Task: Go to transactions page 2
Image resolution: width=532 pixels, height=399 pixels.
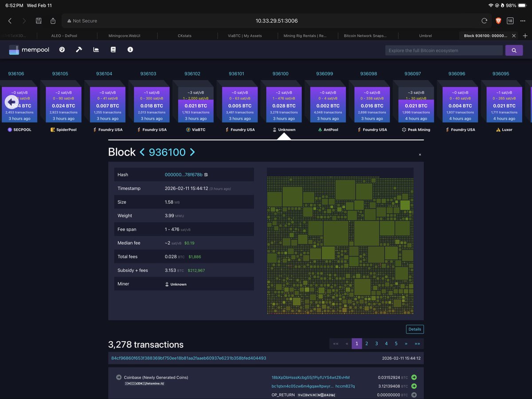Action: tap(367, 344)
